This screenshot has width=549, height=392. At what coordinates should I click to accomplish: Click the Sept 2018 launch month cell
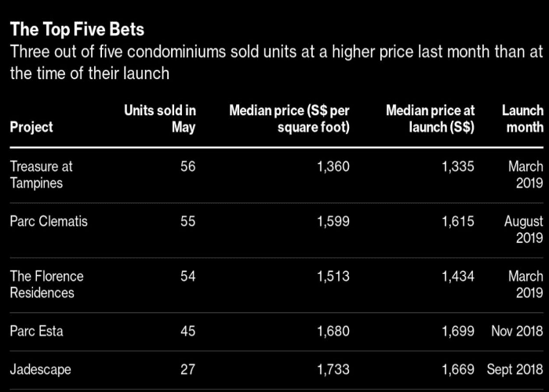point(515,369)
